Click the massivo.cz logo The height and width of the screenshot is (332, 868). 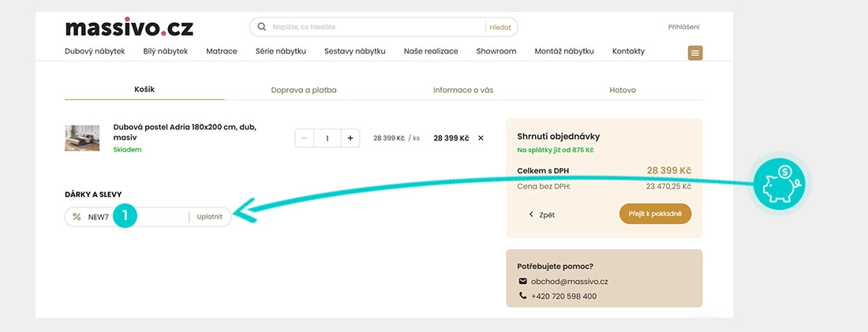(x=129, y=27)
